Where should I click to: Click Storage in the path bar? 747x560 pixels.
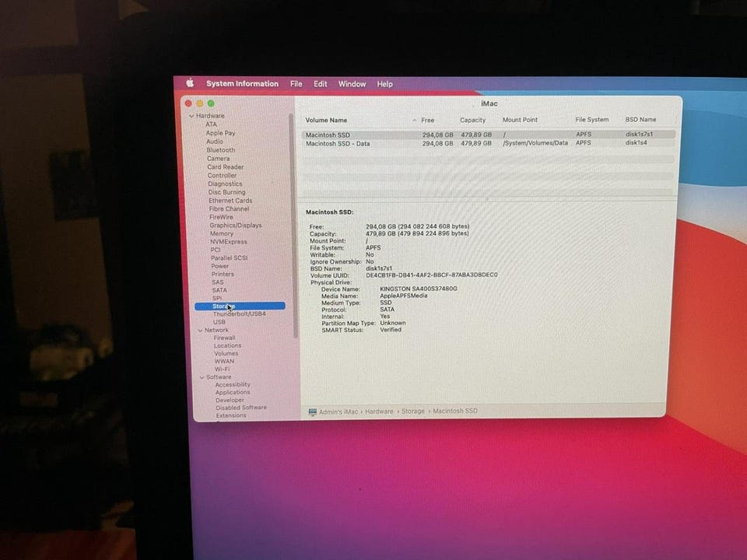pyautogui.click(x=413, y=411)
